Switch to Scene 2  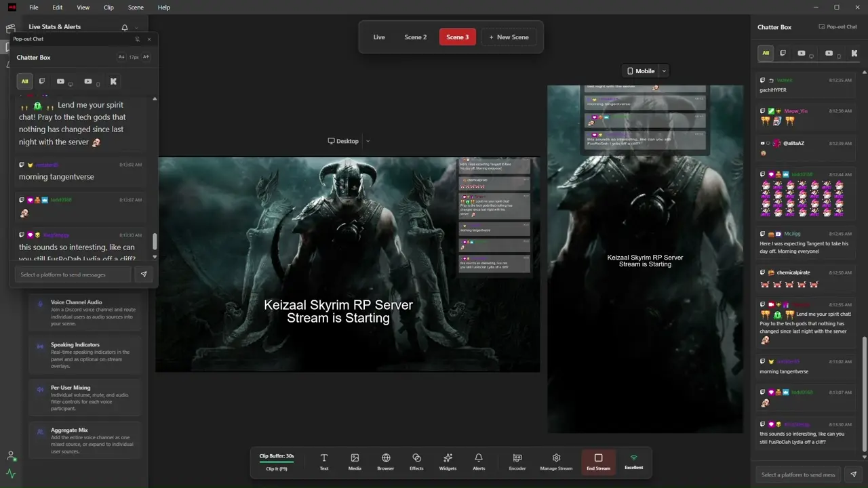(x=416, y=37)
